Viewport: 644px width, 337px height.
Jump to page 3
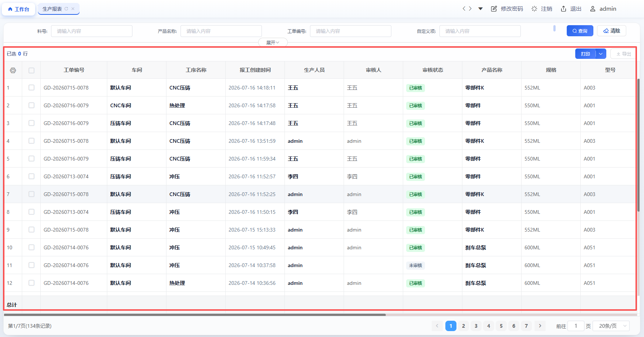pos(476,326)
